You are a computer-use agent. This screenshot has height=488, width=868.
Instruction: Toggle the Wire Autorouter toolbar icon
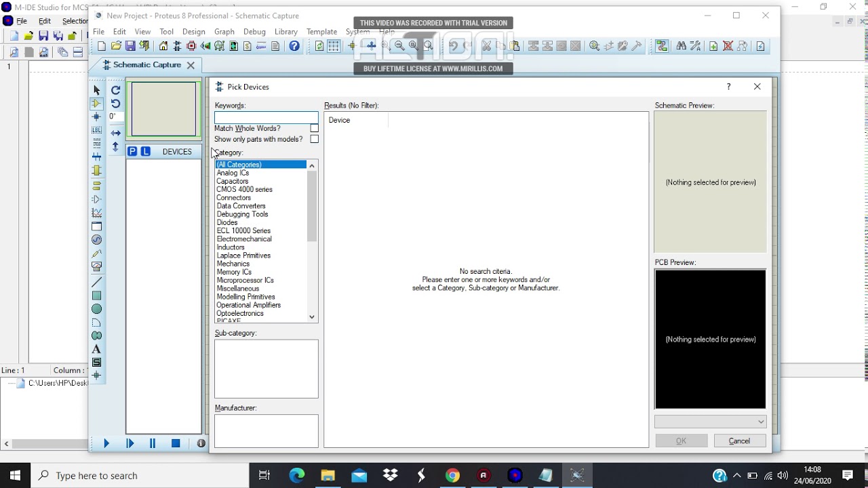pyautogui.click(x=662, y=46)
